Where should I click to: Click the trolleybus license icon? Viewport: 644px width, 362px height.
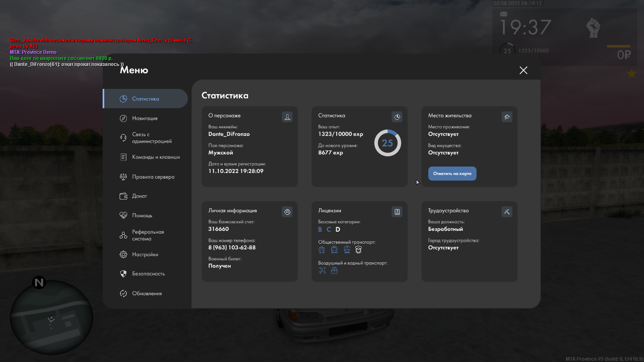pyautogui.click(x=334, y=250)
